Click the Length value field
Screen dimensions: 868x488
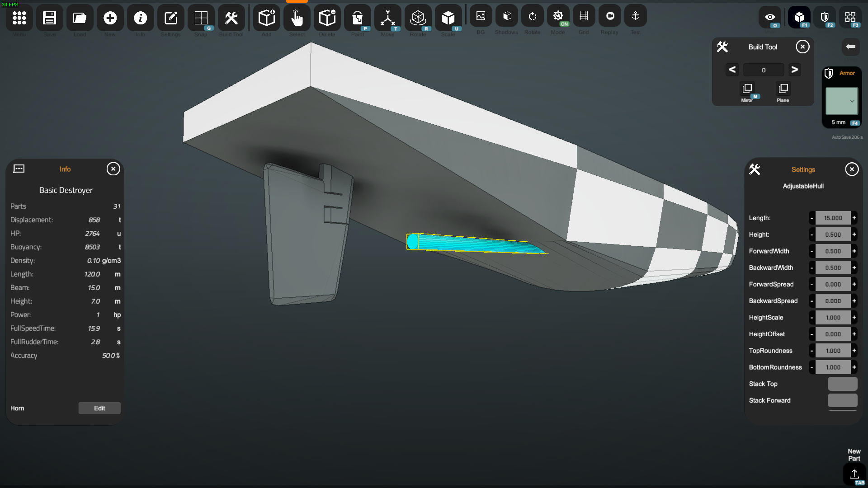coord(833,218)
